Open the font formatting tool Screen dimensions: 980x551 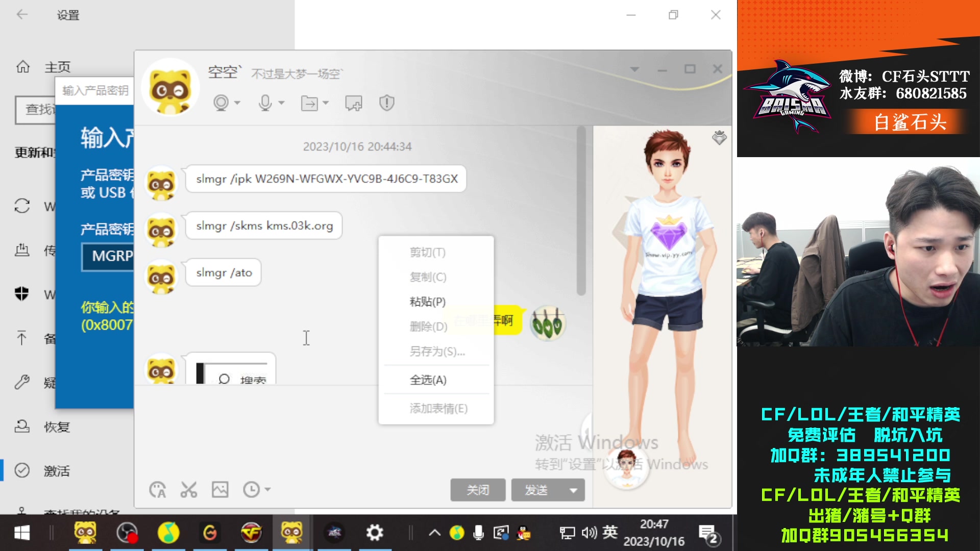[158, 490]
